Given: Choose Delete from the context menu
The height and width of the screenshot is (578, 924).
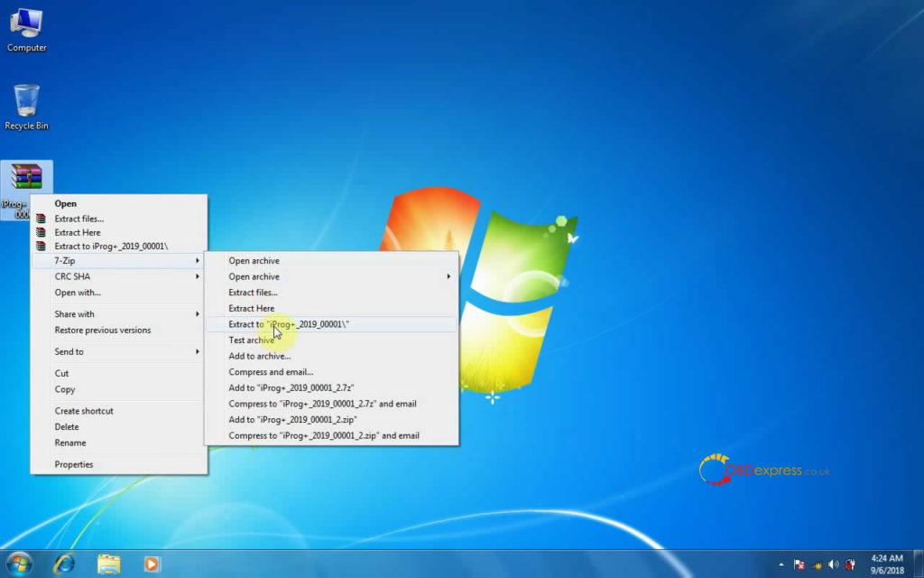Looking at the screenshot, I should (x=119, y=427).
